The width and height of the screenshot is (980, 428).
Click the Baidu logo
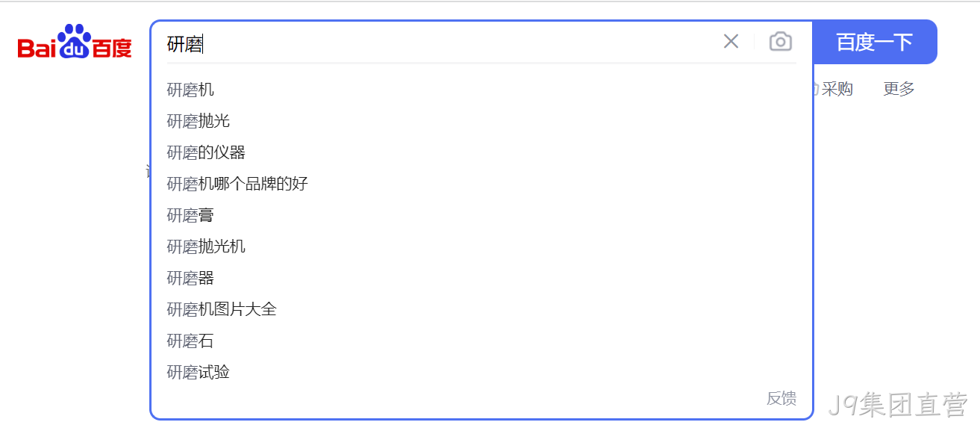pyautogui.click(x=75, y=42)
